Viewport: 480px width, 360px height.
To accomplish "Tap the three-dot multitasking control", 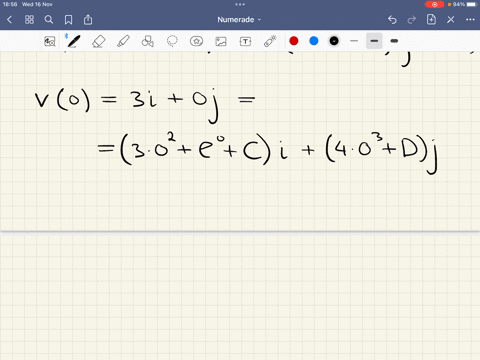I will point(240,4).
